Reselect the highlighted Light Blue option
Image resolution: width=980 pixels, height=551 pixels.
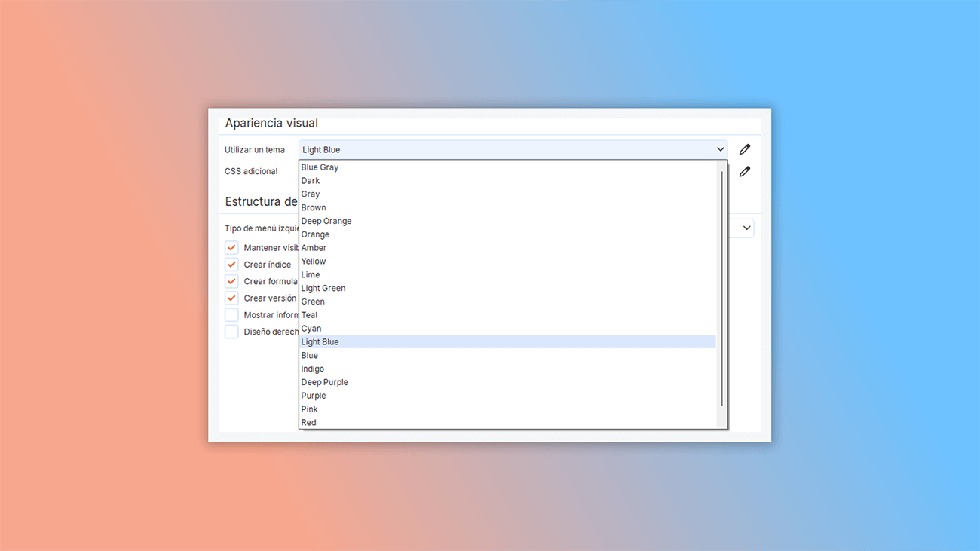coord(320,341)
